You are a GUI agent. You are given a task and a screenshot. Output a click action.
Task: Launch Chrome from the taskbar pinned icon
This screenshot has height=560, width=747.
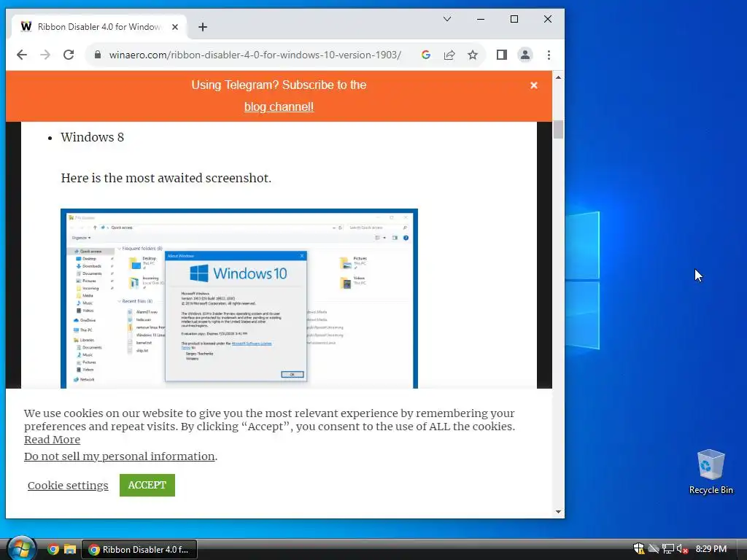(x=53, y=550)
